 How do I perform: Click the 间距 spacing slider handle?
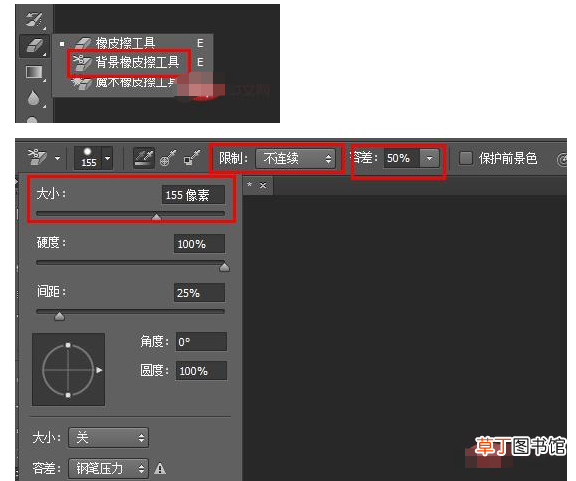click(x=59, y=316)
